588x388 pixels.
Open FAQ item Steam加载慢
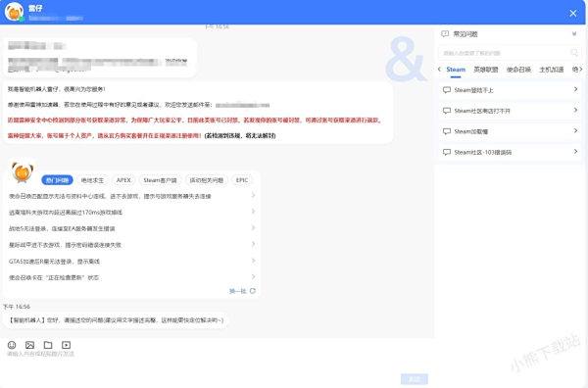coord(510,131)
